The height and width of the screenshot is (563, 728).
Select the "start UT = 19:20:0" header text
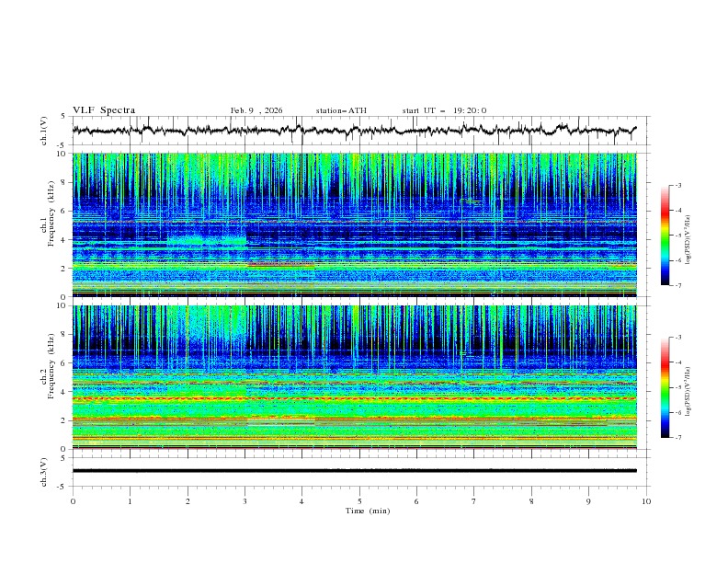(444, 110)
